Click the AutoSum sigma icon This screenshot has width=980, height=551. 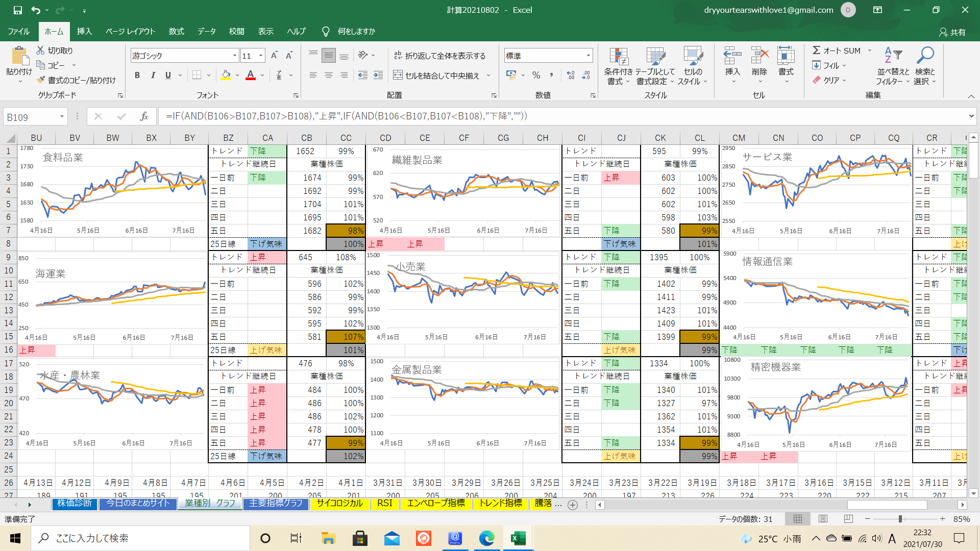click(816, 51)
